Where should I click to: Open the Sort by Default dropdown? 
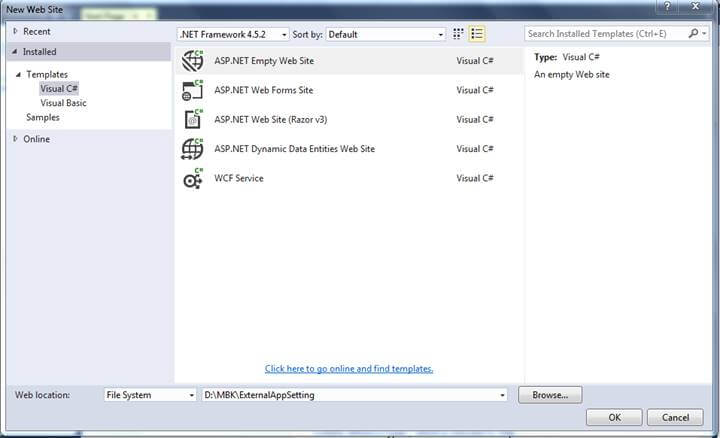tap(386, 34)
